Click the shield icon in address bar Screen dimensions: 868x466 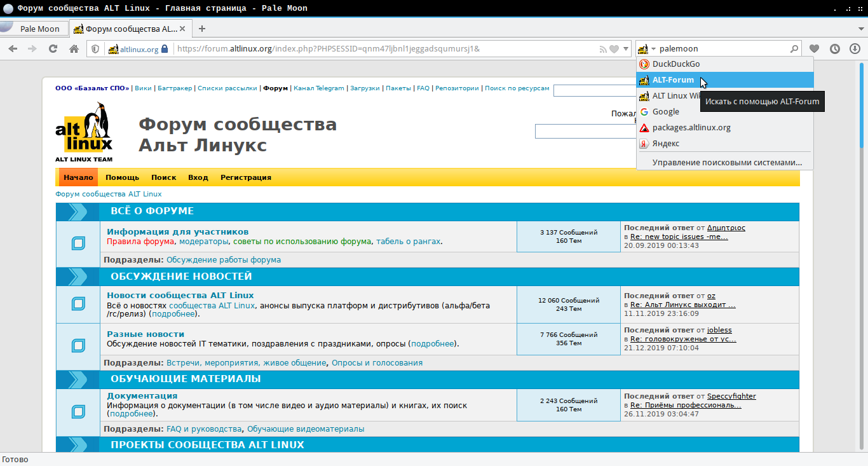coord(95,49)
